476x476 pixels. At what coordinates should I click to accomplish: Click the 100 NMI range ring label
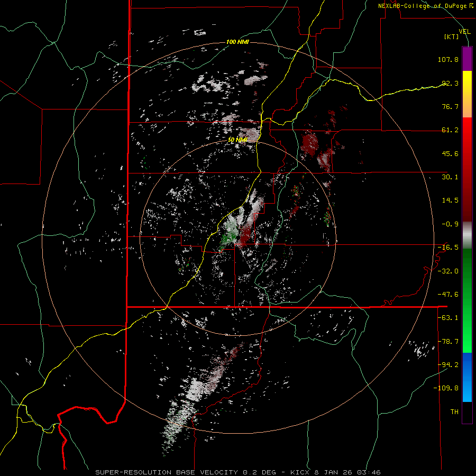(237, 42)
